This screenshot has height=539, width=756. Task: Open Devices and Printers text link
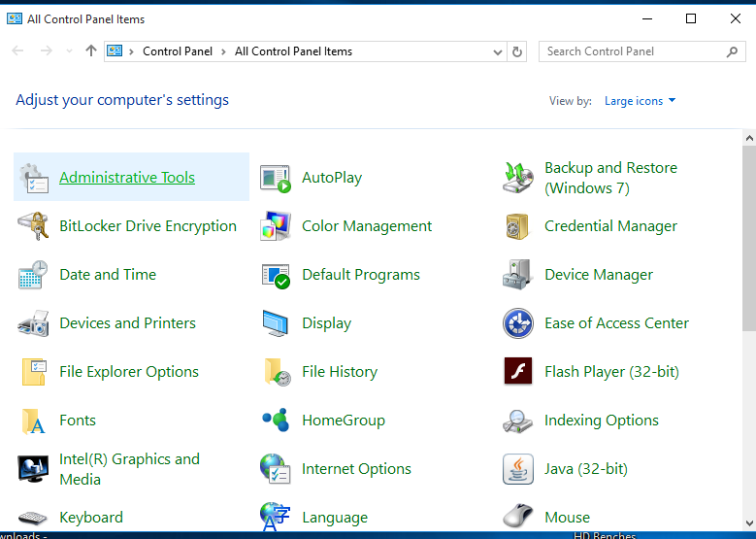pos(128,323)
